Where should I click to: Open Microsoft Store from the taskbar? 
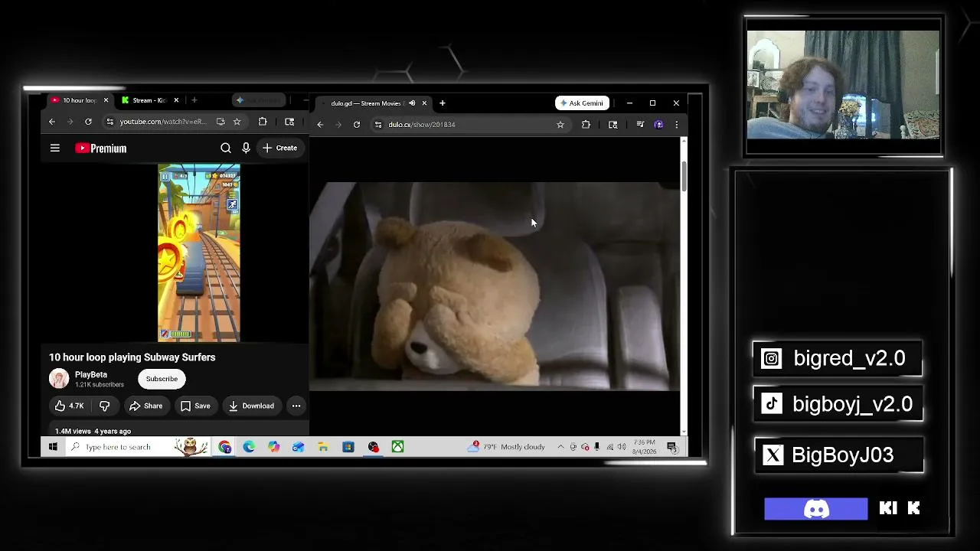tap(348, 447)
